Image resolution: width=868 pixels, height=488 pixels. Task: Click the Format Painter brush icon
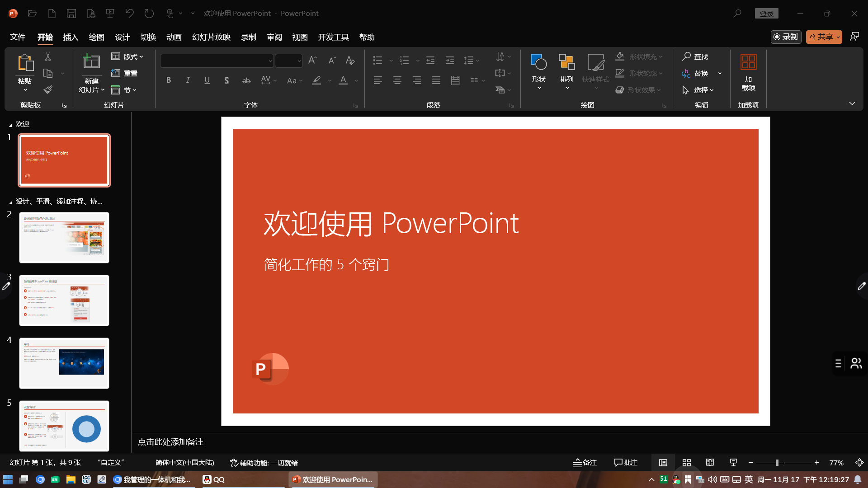(x=48, y=89)
